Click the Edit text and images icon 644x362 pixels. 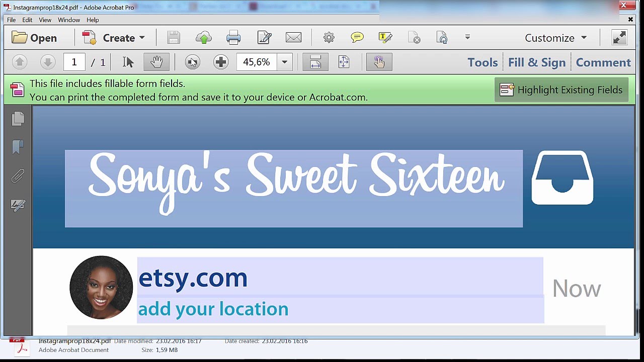coord(264,38)
